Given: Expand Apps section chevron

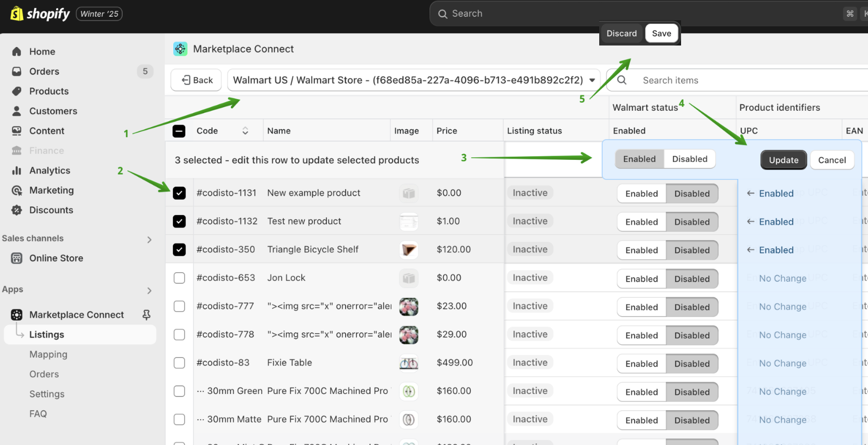Looking at the screenshot, I should coord(149,291).
